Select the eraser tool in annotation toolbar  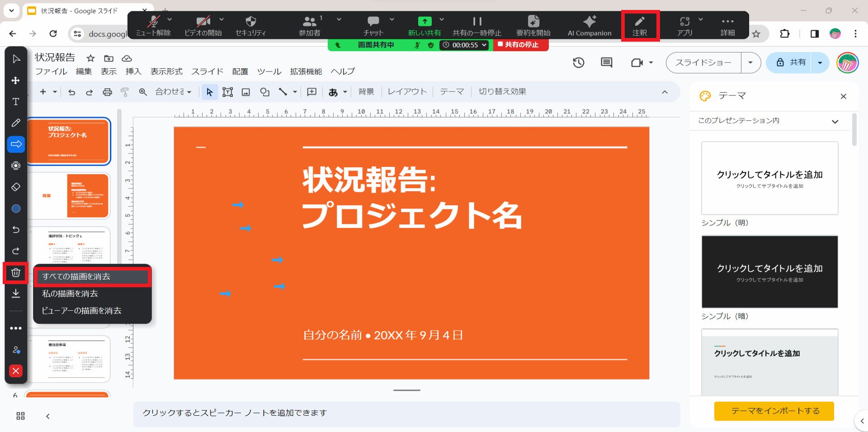(16, 187)
